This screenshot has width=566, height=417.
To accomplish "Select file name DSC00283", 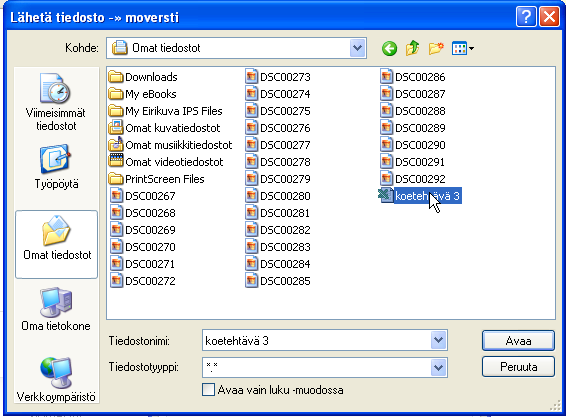I will (285, 247).
